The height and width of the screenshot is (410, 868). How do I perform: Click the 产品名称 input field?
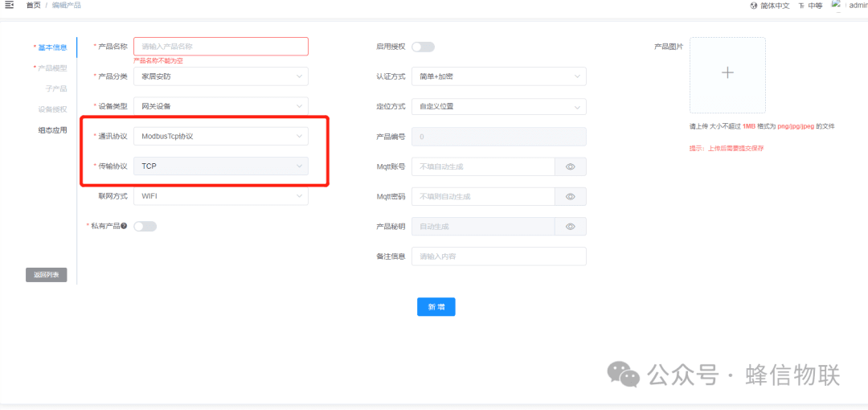221,47
